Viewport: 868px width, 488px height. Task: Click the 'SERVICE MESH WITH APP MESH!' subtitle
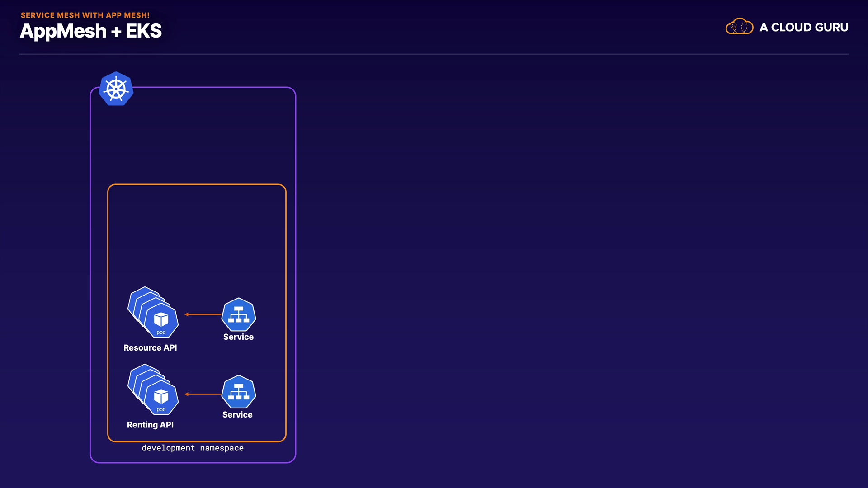pyautogui.click(x=85, y=15)
